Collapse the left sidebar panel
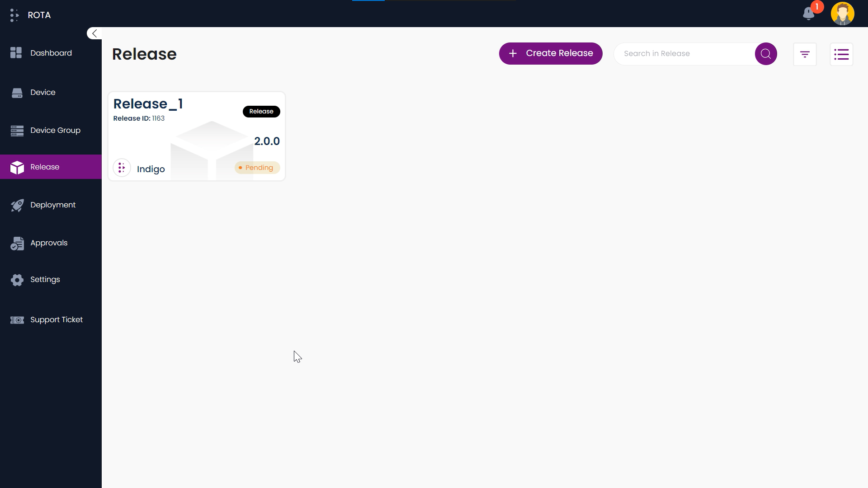Screen dimensions: 868x488 (95, 33)
